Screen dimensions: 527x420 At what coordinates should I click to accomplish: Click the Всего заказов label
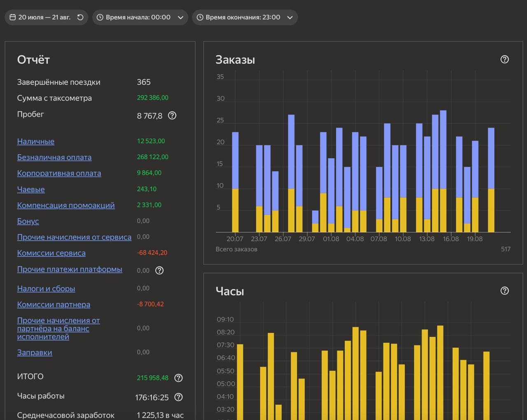[x=236, y=249]
